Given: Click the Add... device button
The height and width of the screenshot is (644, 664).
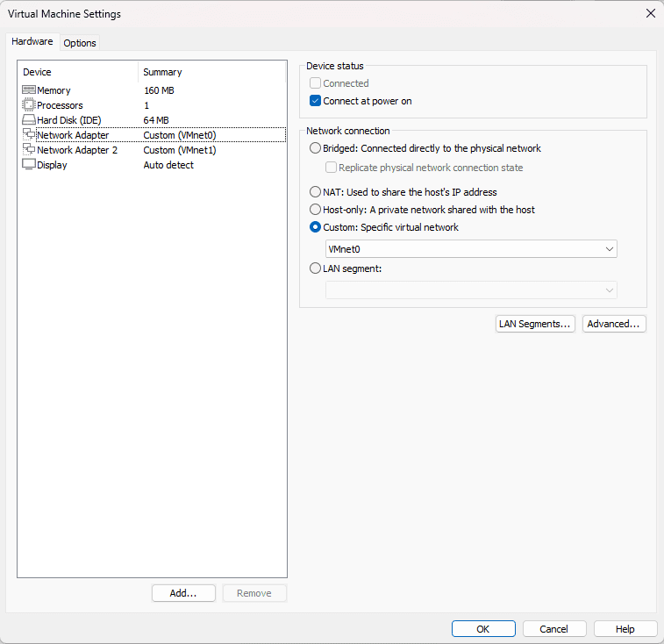Looking at the screenshot, I should click(183, 593).
